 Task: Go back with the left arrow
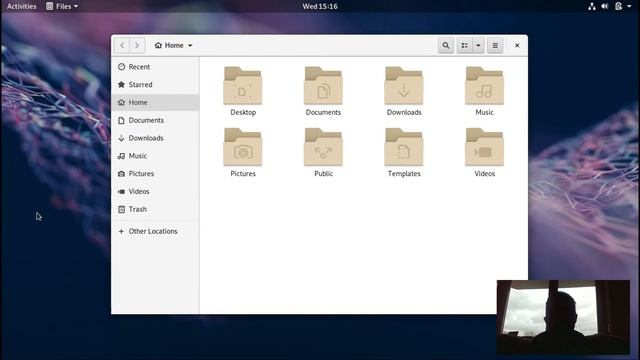[122, 45]
